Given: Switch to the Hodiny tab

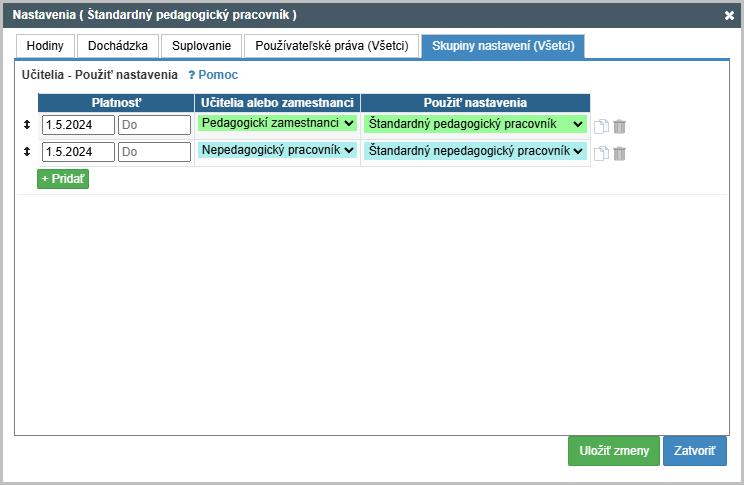Looking at the screenshot, I should coord(45,46).
